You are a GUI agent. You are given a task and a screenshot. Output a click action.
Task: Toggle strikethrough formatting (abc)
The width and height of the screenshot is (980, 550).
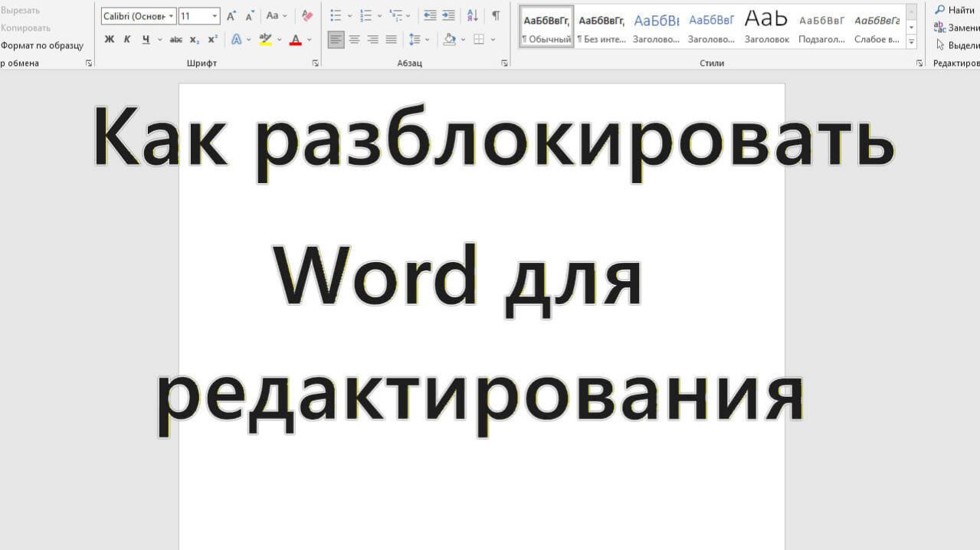(x=176, y=39)
